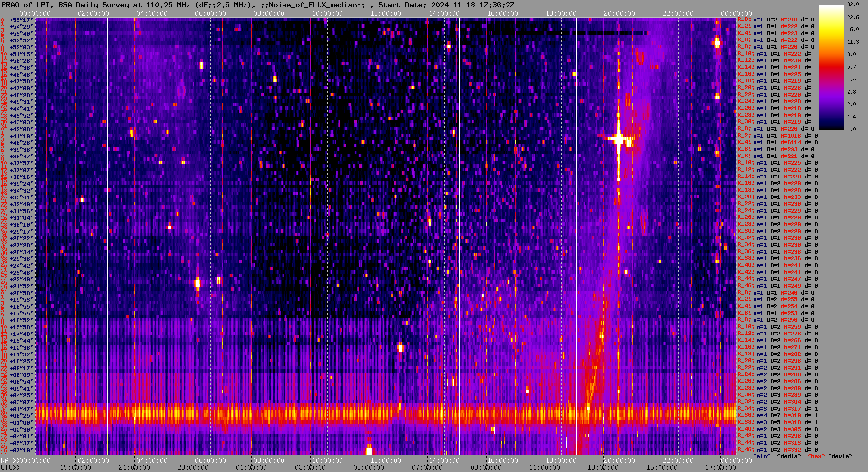This screenshot has width=868, height=472.
Task: Click the declination label '+40°28''
Action: (21, 142)
